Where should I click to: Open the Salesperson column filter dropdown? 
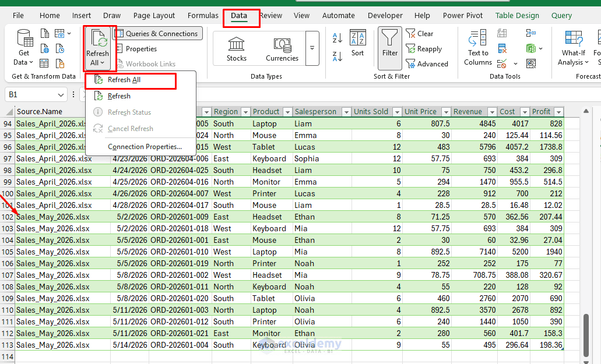[x=346, y=112]
